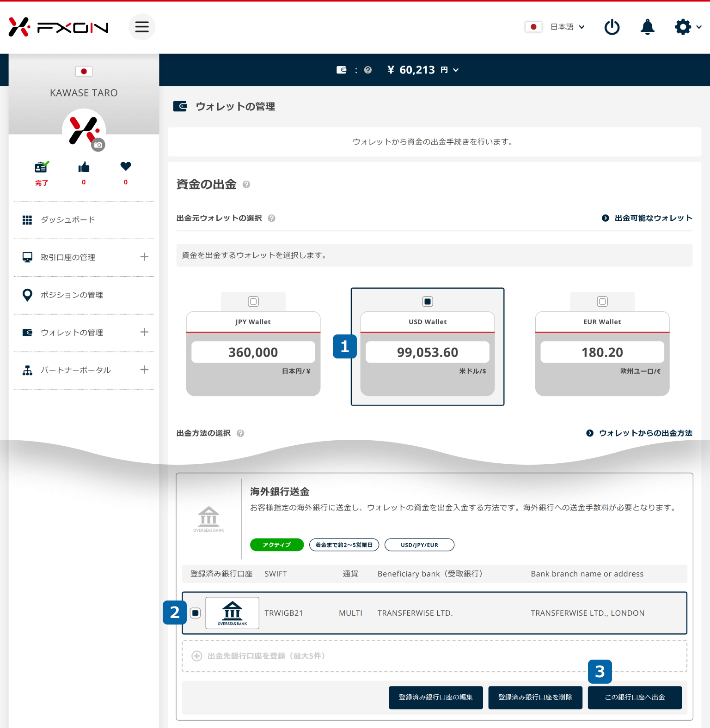Click help icon next to 資金の出金
This screenshot has height=728, width=710.
coord(246,184)
